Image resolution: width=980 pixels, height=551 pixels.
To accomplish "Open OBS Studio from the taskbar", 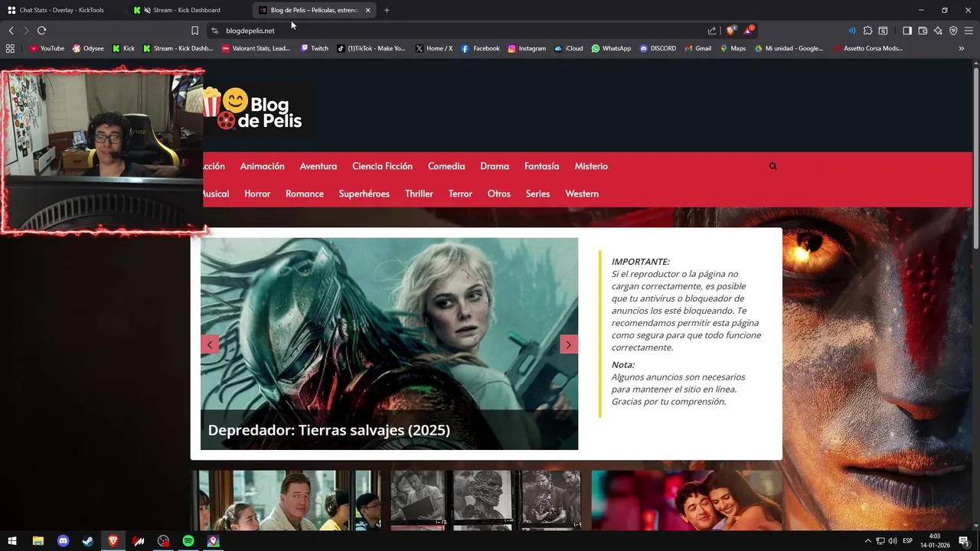I will tap(163, 541).
